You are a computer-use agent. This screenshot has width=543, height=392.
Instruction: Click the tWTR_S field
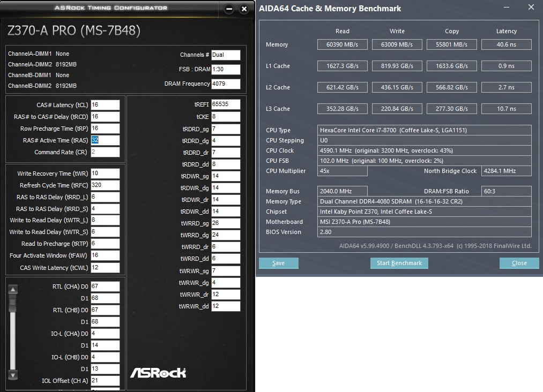pos(105,232)
